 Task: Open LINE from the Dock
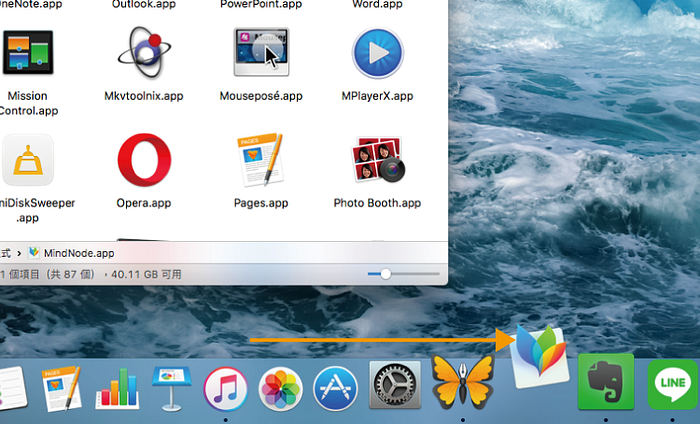coord(673,384)
